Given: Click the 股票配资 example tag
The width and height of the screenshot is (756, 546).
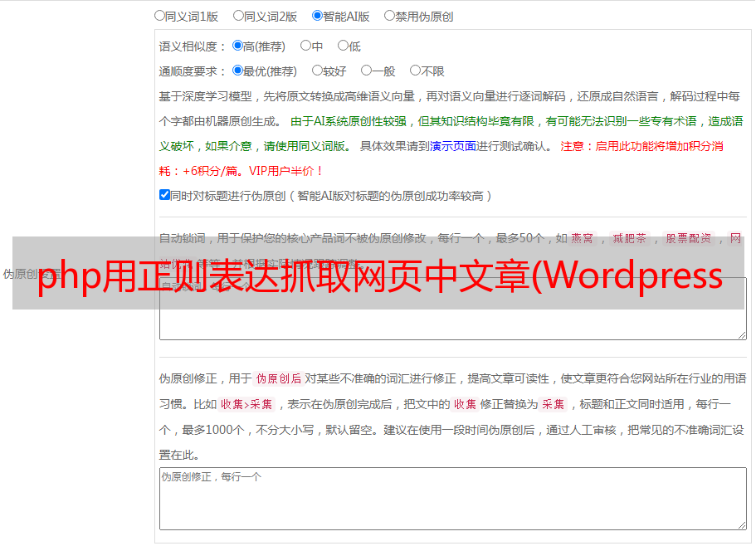Looking at the screenshot, I should pos(689,238).
